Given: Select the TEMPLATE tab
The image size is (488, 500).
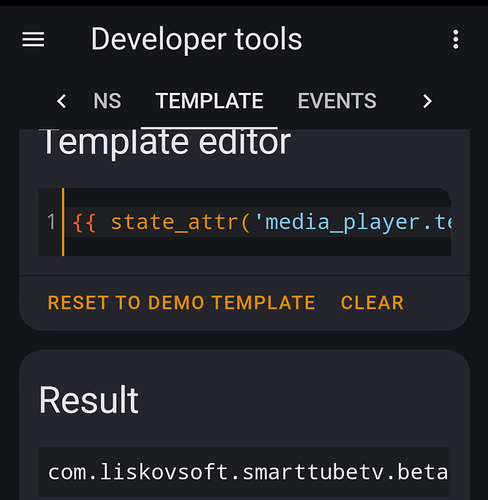Looking at the screenshot, I should pyautogui.click(x=209, y=101).
